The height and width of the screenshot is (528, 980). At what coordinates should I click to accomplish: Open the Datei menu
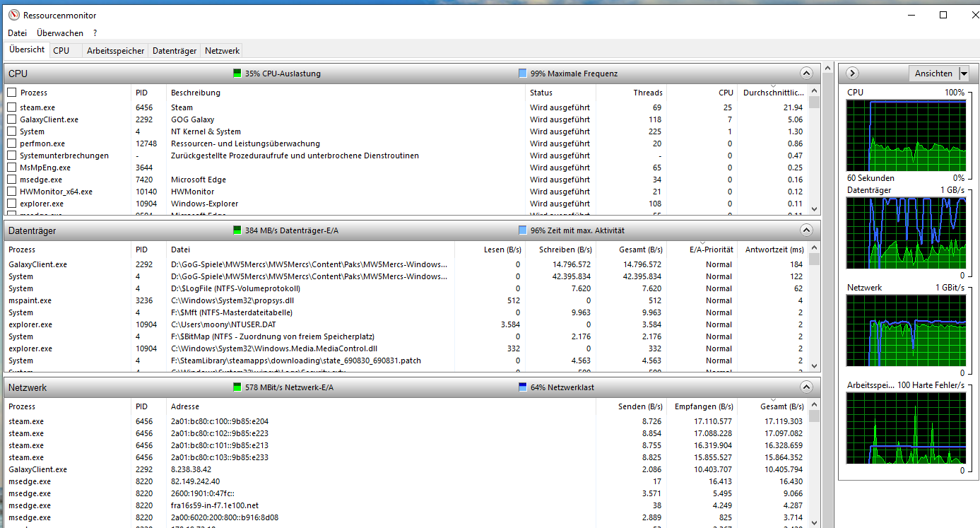pos(17,33)
